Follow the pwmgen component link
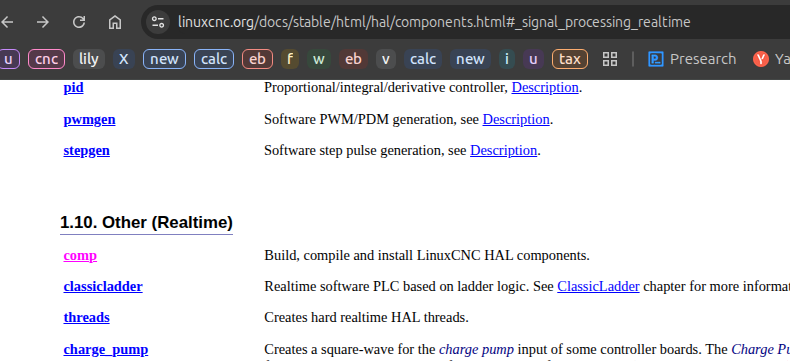The width and height of the screenshot is (790, 361). [x=89, y=120]
